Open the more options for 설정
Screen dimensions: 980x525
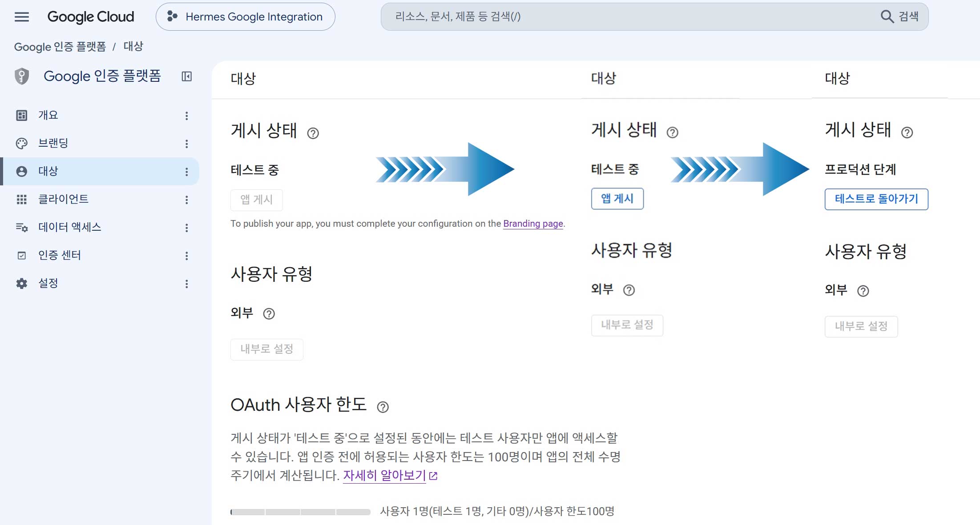pyautogui.click(x=187, y=284)
